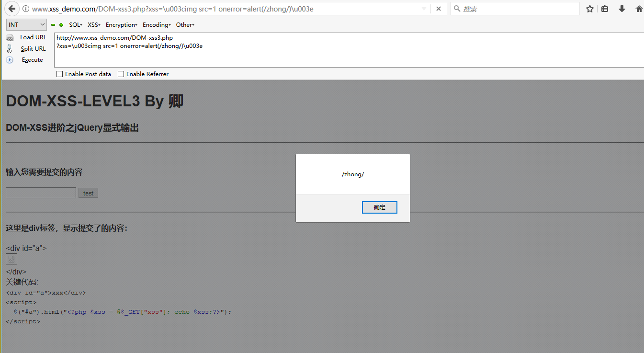Click the Split URL scissors icon
Image resolution: width=644 pixels, height=353 pixels.
click(10, 48)
